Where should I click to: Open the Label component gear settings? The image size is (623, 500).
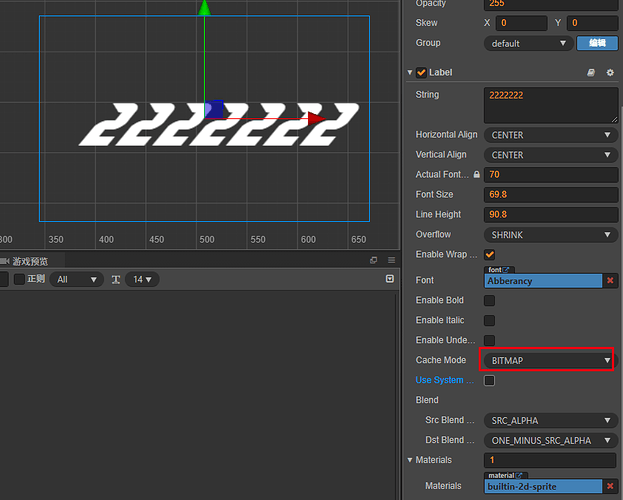point(610,73)
